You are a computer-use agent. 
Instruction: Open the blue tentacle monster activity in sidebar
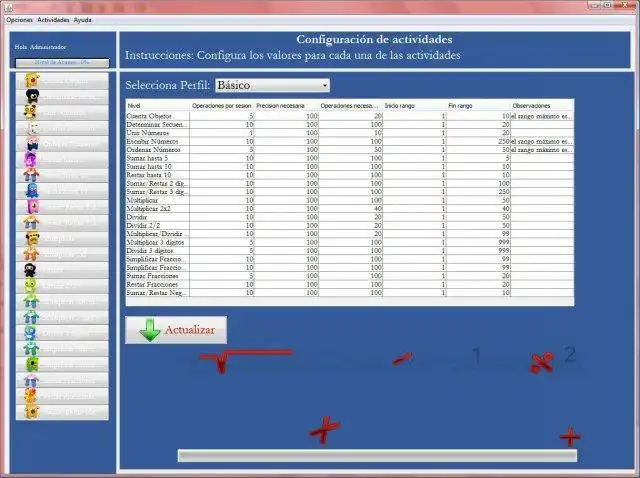tap(62, 191)
